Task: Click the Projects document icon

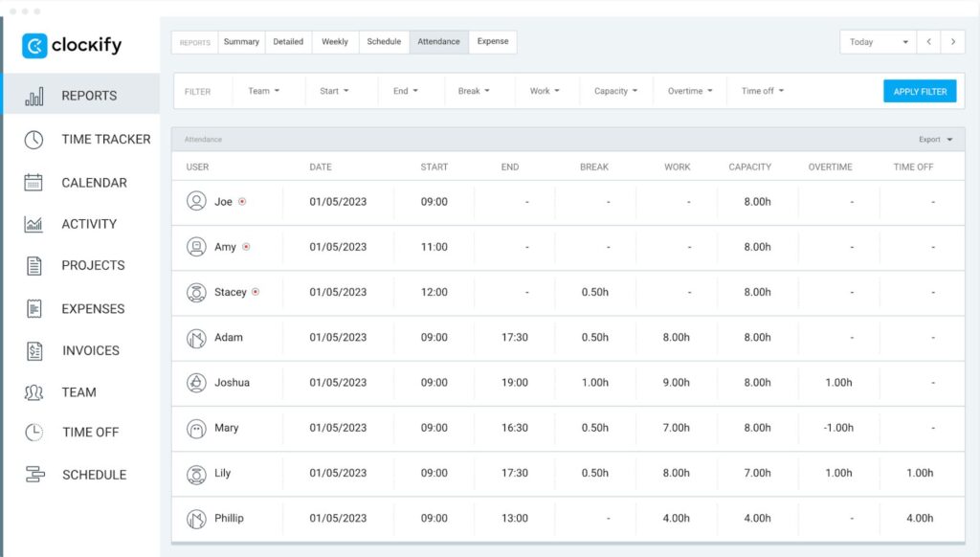Action: click(34, 266)
